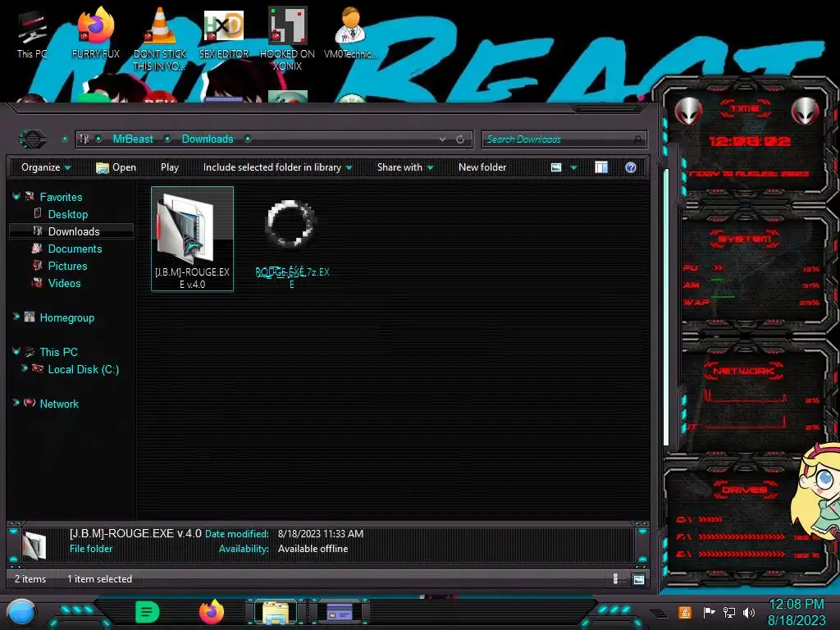
Task: Open the HOOKED ON XONIX shortcut
Action: pos(287,39)
